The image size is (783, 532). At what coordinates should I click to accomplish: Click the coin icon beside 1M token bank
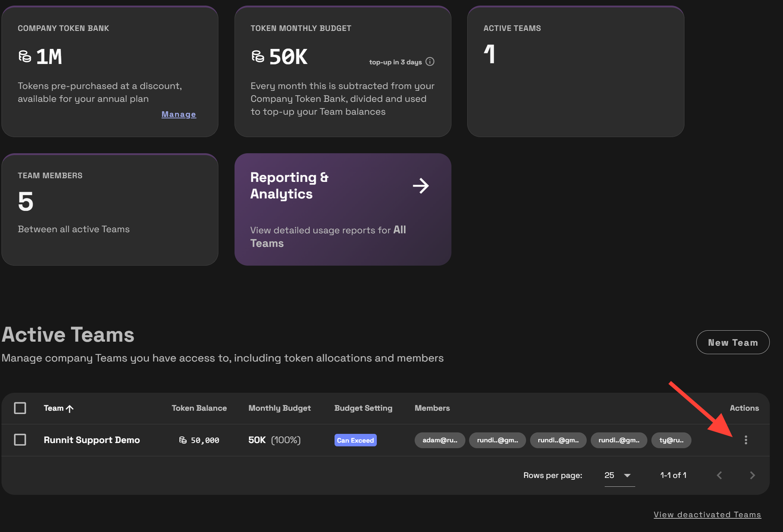coord(24,57)
